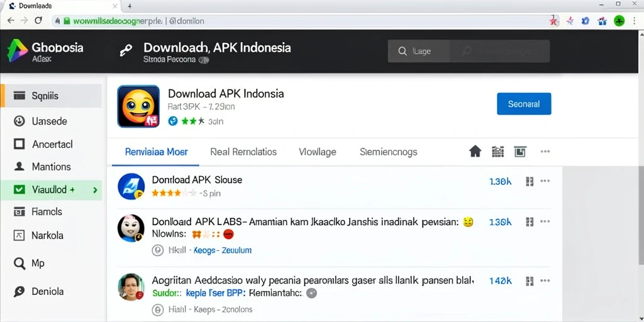Screen dimensions: 644x322
Task: Click the Ghobosia logo icon
Action: point(17,51)
